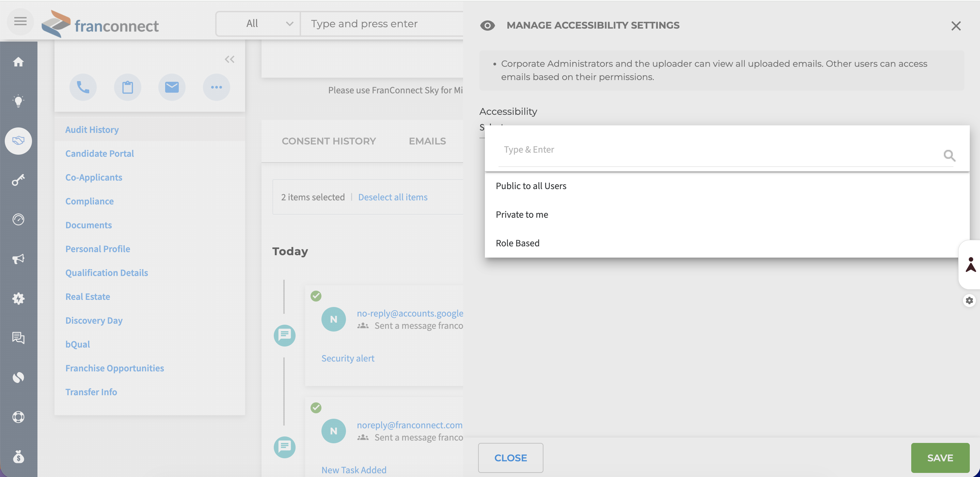Screen dimensions: 980x477
Task: Click the phone call icon
Action: tap(83, 87)
